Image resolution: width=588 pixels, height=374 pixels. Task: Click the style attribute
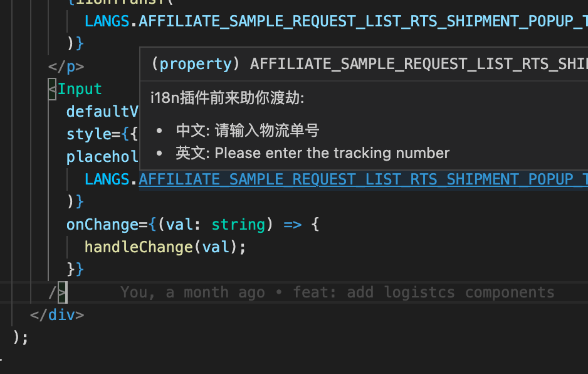(88, 134)
